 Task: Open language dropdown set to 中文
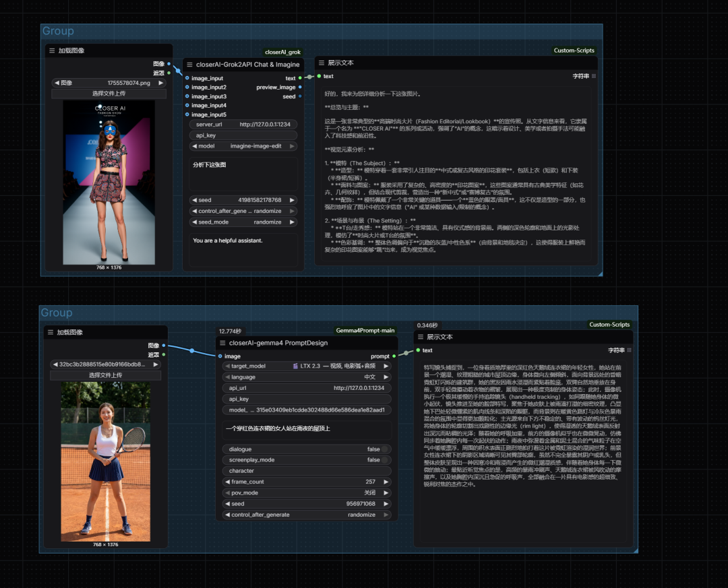[307, 377]
